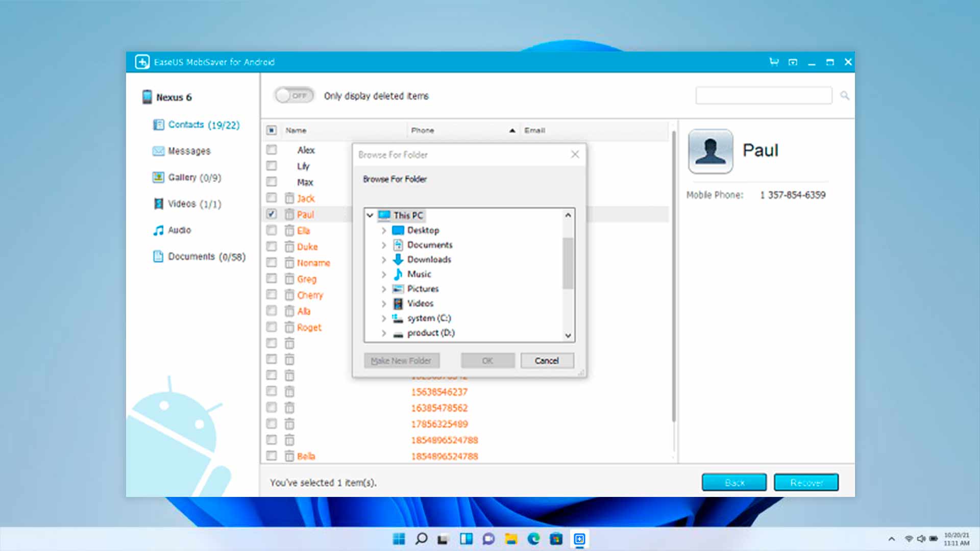The height and width of the screenshot is (551, 980).
Task: Click the shopping cart icon in title bar
Action: coord(774,62)
